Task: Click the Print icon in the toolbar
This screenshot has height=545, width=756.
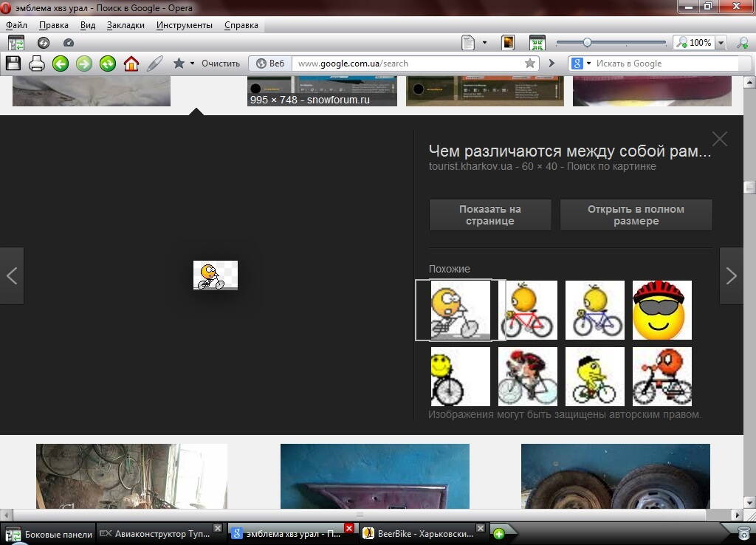Action: pos(37,64)
